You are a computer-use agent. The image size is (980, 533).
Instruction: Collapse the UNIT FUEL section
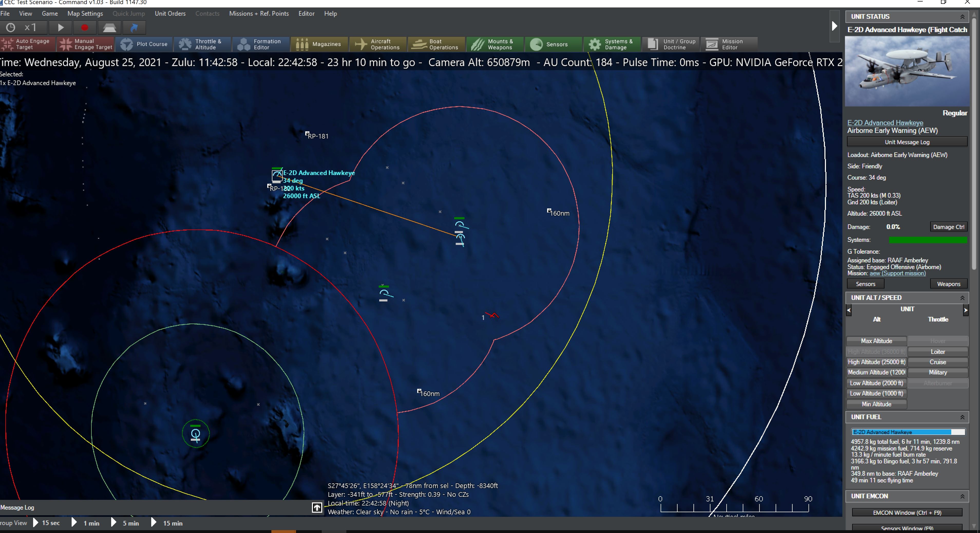click(962, 417)
